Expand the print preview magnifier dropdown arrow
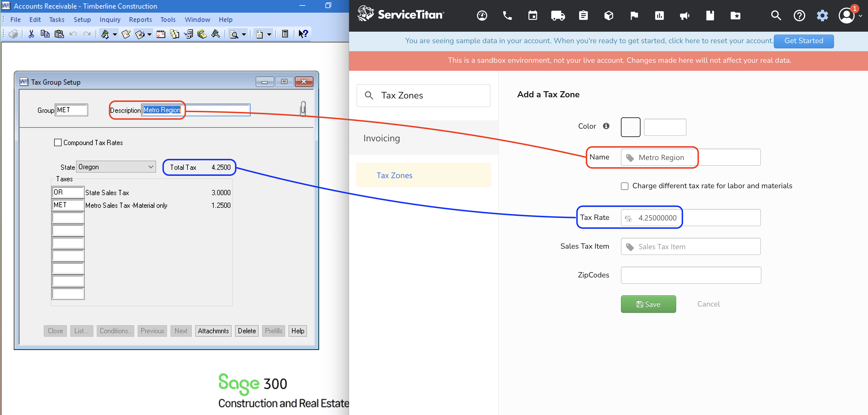Viewport: 868px width, 415px height. coord(244,34)
